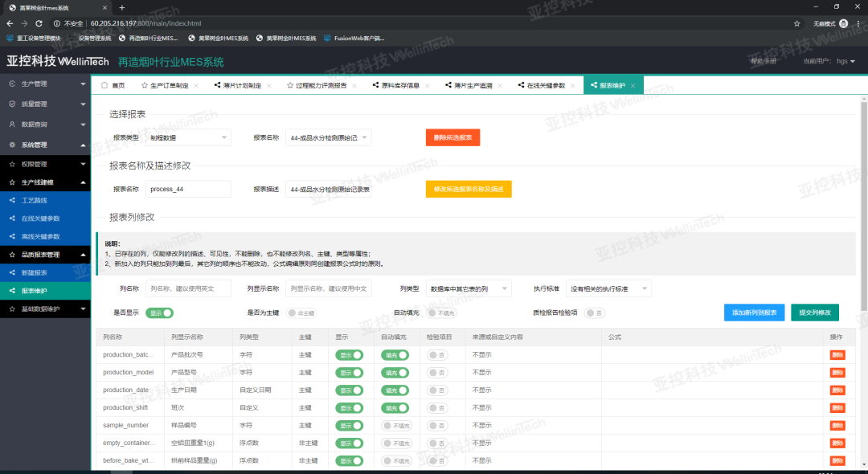This screenshot has height=474, width=868.
Task: Go back using browser back arrow
Action: (10, 23)
